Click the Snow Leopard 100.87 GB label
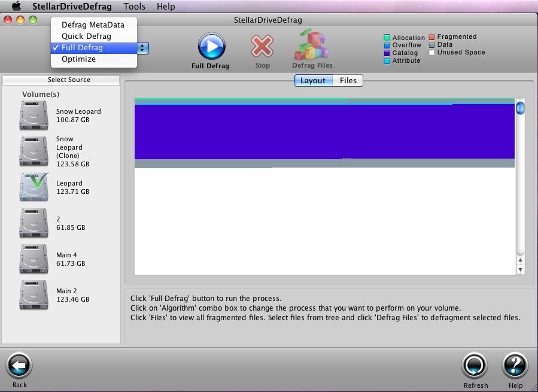538x392 pixels. click(78, 116)
